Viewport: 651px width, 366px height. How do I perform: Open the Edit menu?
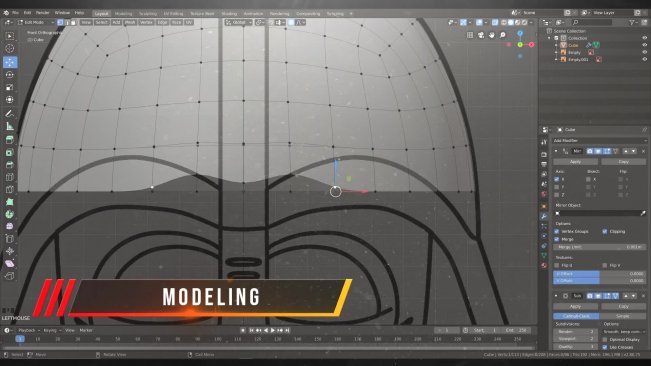[x=27, y=13]
